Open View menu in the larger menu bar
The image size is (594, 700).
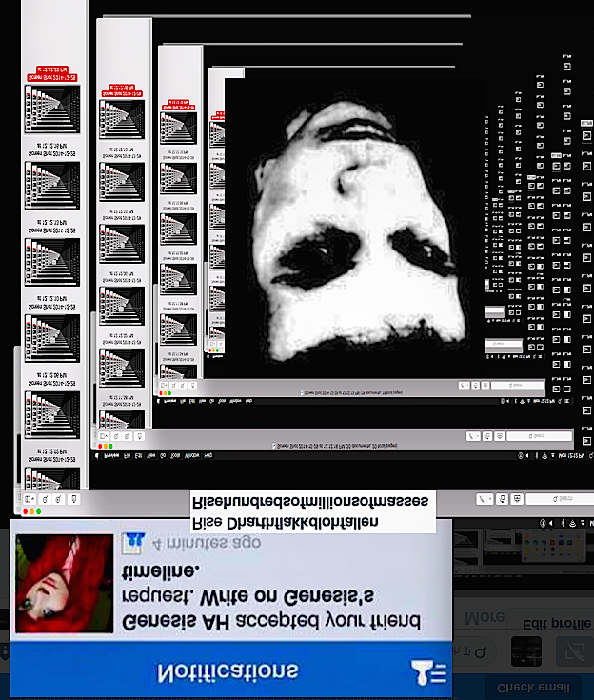pos(151,456)
